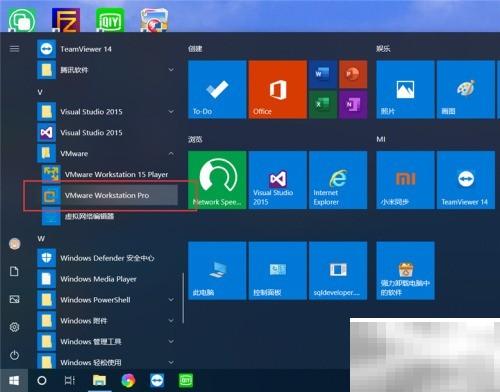
Task: Open the 小米同步 tile
Action: click(x=405, y=180)
